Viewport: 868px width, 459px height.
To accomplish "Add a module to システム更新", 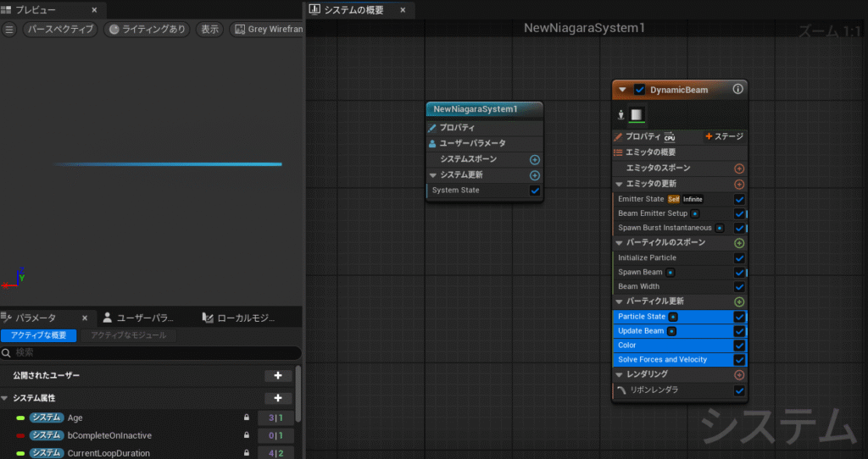I will point(534,175).
